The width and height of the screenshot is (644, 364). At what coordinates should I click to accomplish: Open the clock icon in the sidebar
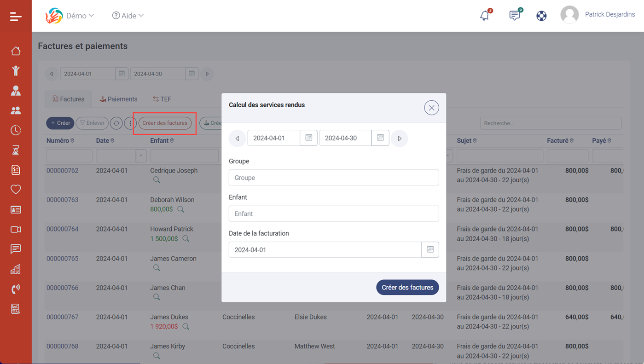pyautogui.click(x=16, y=130)
